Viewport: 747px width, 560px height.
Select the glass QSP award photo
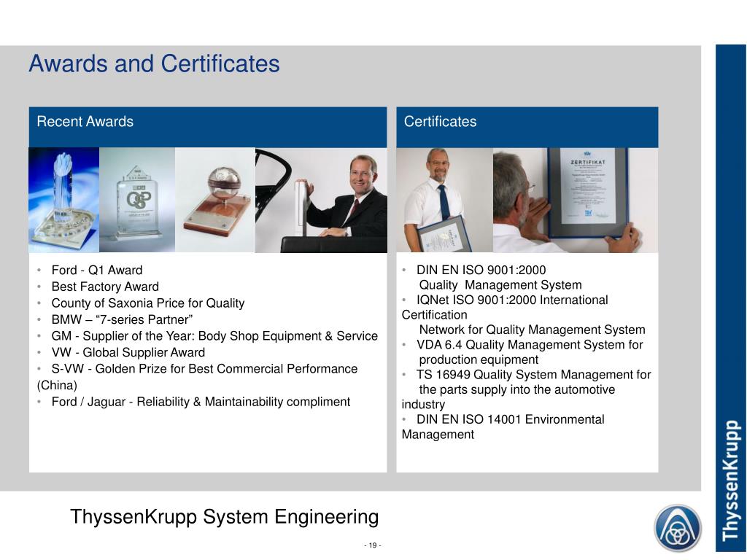tap(137, 200)
